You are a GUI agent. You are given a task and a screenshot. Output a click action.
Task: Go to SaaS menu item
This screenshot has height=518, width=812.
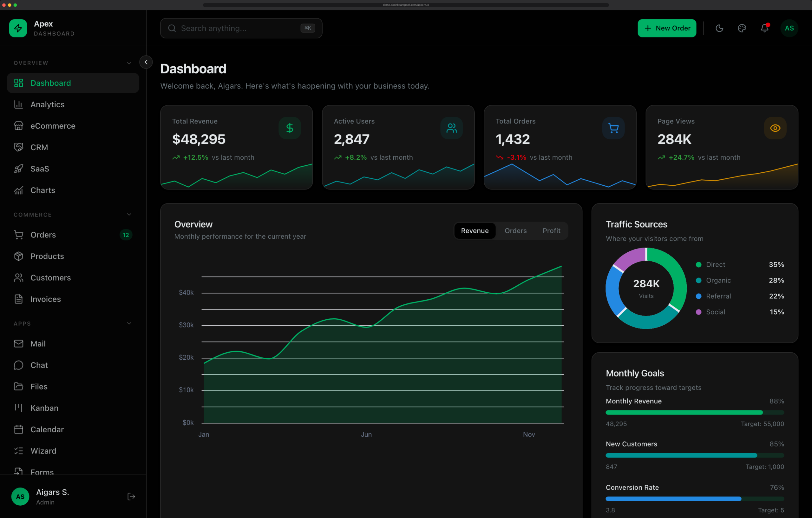(73, 169)
